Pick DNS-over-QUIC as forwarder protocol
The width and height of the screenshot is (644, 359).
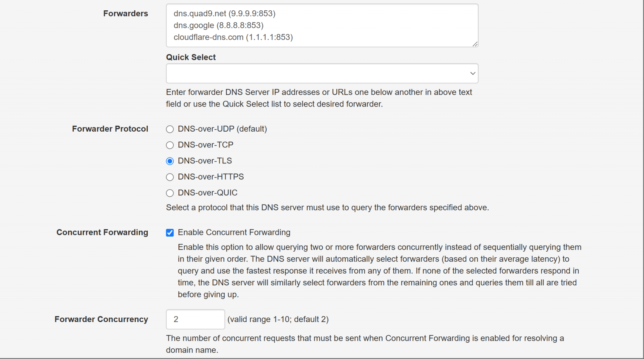click(170, 193)
